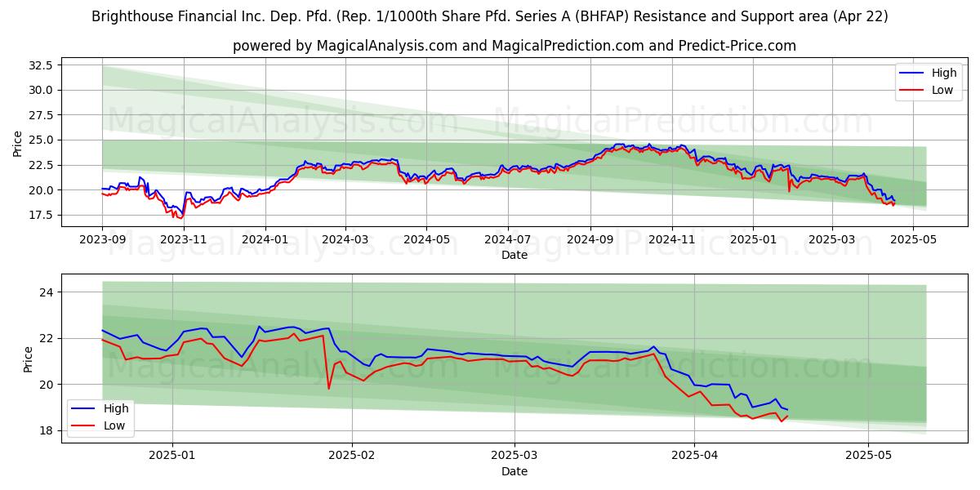Screen dimensions: 980x490
Task: Click the '25.0' price tick label
Action: pyautogui.click(x=41, y=140)
